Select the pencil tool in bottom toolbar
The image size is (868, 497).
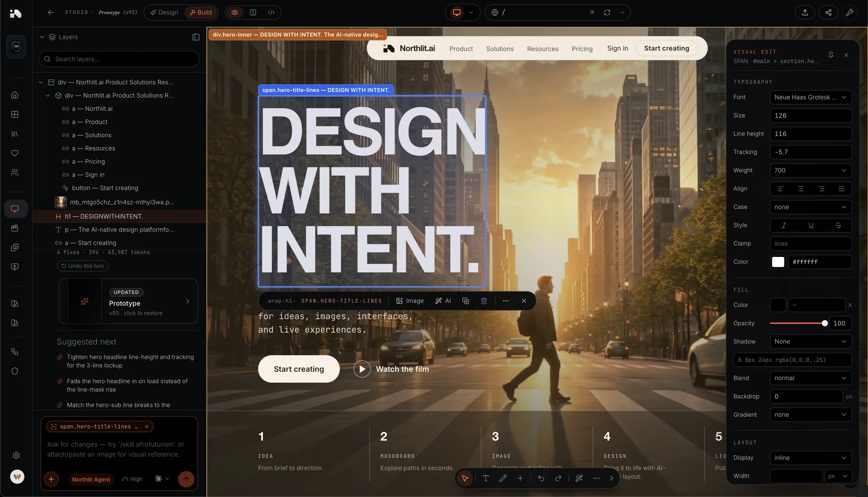click(503, 478)
